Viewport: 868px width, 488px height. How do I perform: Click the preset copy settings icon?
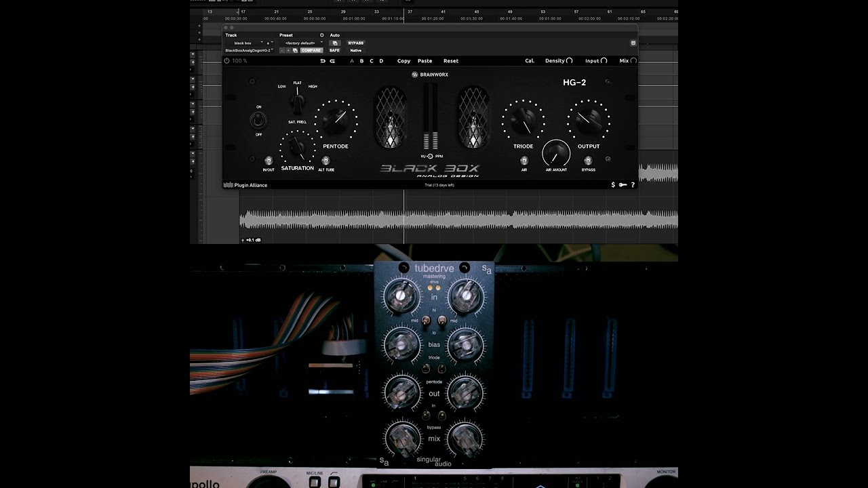[x=295, y=50]
